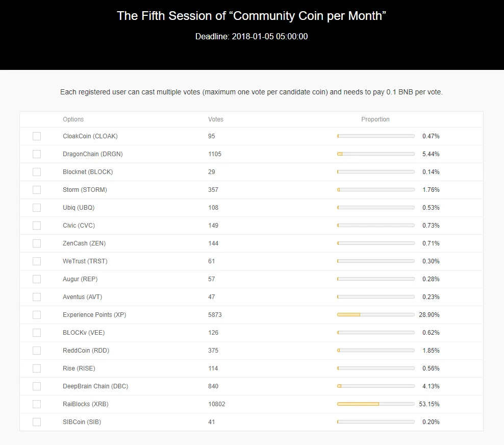The image size is (504, 445).
Task: Click the Experience Points 28.90% proportion bar
Action: (376, 314)
